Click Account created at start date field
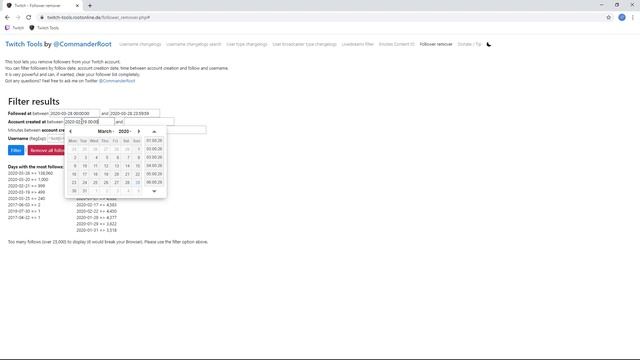This screenshot has height=360, width=640. (x=89, y=122)
